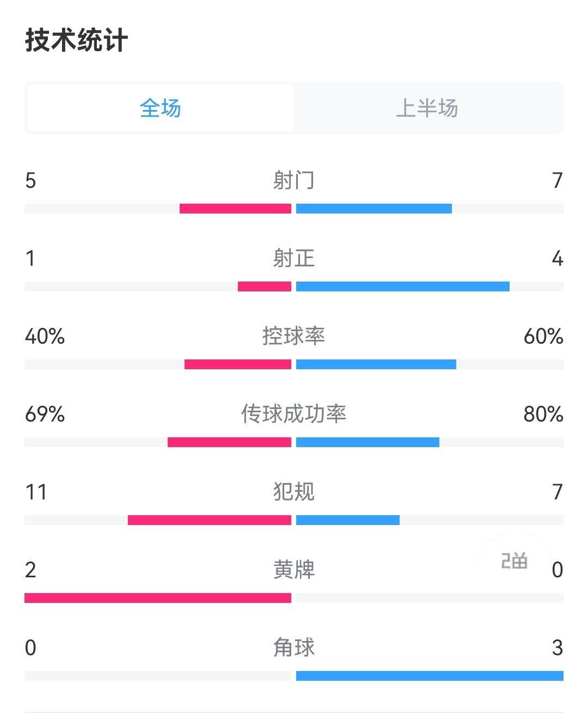Viewport: 588px width, 714px height.
Task: Tap the pink 犯规 bar
Action: [x=210, y=520]
